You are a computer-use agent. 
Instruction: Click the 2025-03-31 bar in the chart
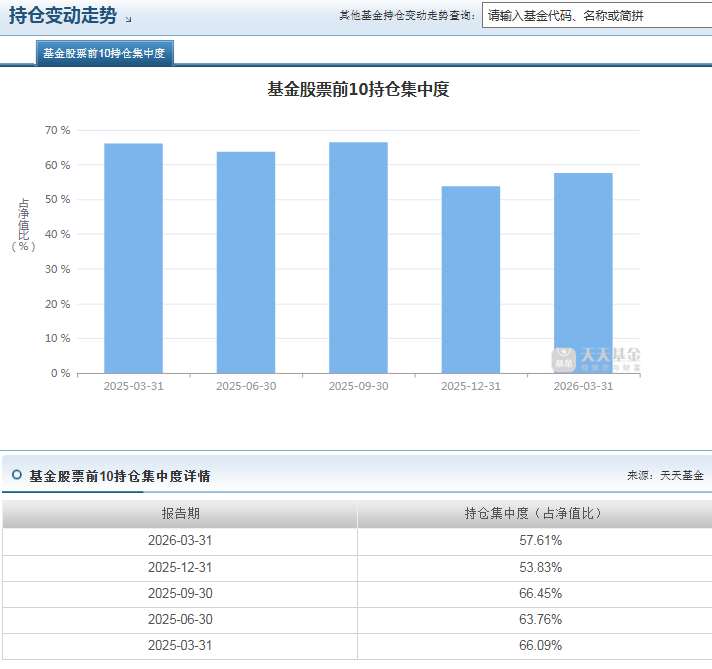click(134, 258)
